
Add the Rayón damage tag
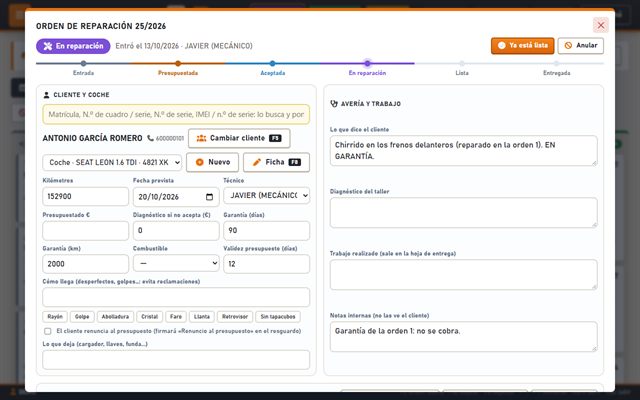click(x=55, y=317)
